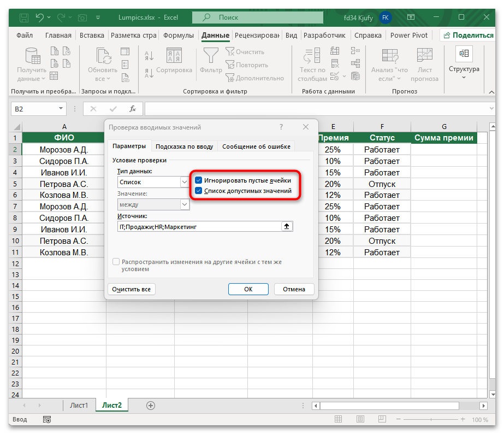Expand the Тип данных dropdown
Screen dimensions: 504x434
click(185, 182)
